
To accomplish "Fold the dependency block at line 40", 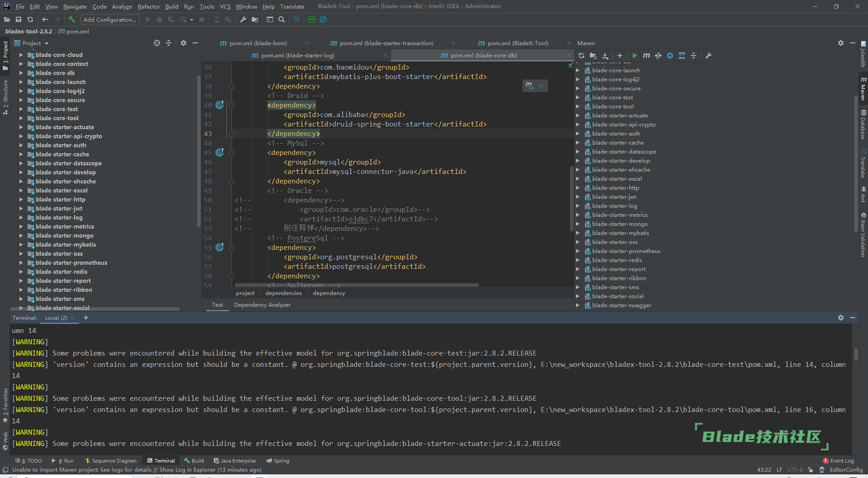I will coord(231,105).
